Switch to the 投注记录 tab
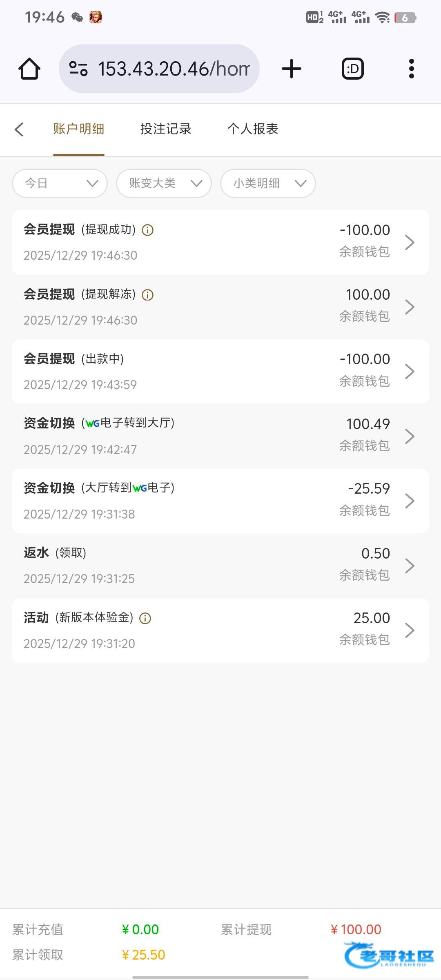 coord(166,129)
